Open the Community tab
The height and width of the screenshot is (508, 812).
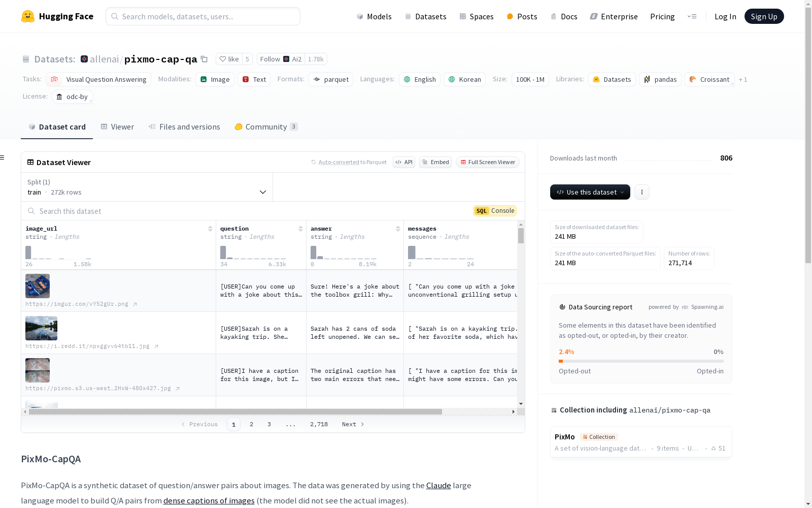(x=266, y=127)
